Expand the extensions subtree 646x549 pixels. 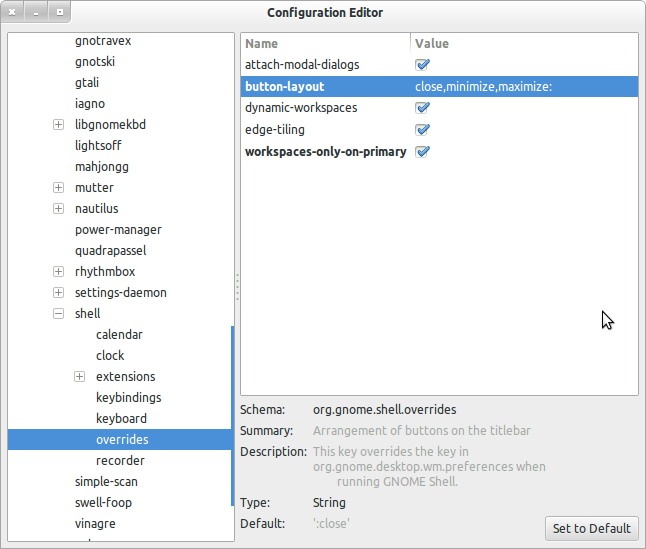(79, 377)
